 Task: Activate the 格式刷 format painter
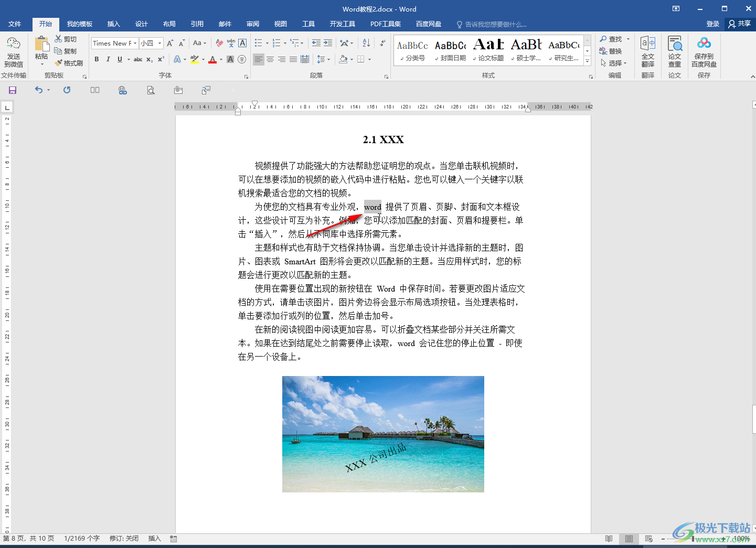[x=69, y=63]
